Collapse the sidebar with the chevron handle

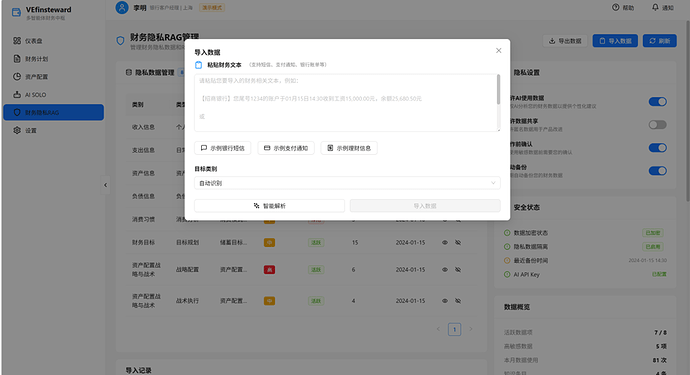point(105,185)
